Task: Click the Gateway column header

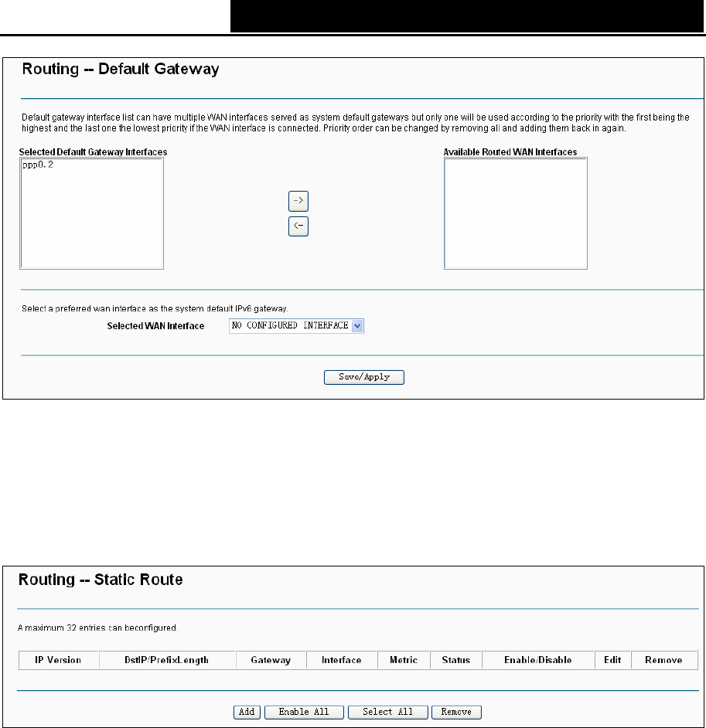Action: (x=271, y=660)
